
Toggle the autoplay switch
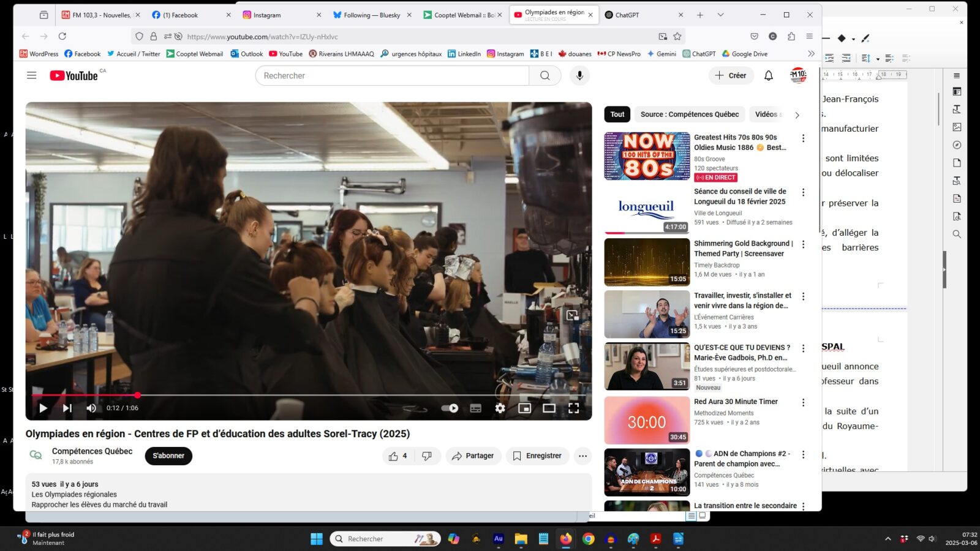coord(450,408)
